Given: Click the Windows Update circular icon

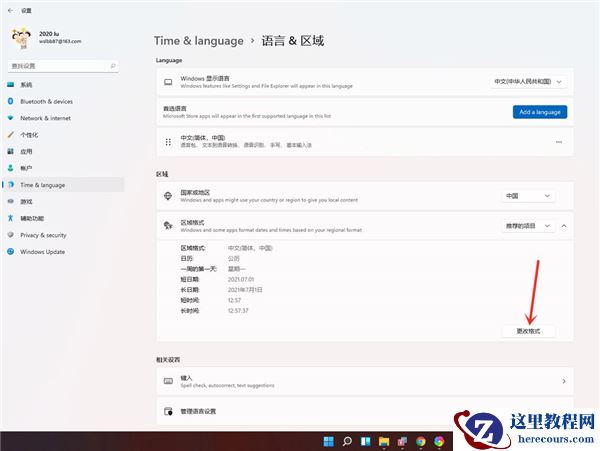Looking at the screenshot, I should click(x=10, y=251).
